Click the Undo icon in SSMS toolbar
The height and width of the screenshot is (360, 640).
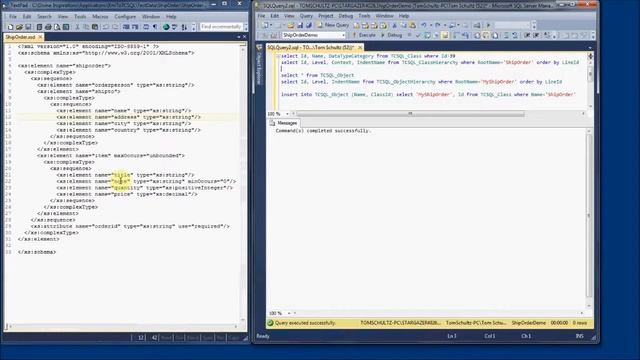point(424,25)
